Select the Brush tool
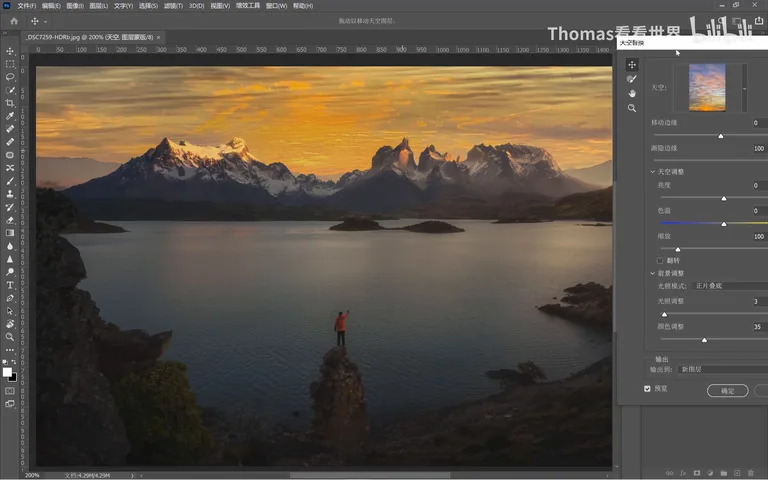 10,181
